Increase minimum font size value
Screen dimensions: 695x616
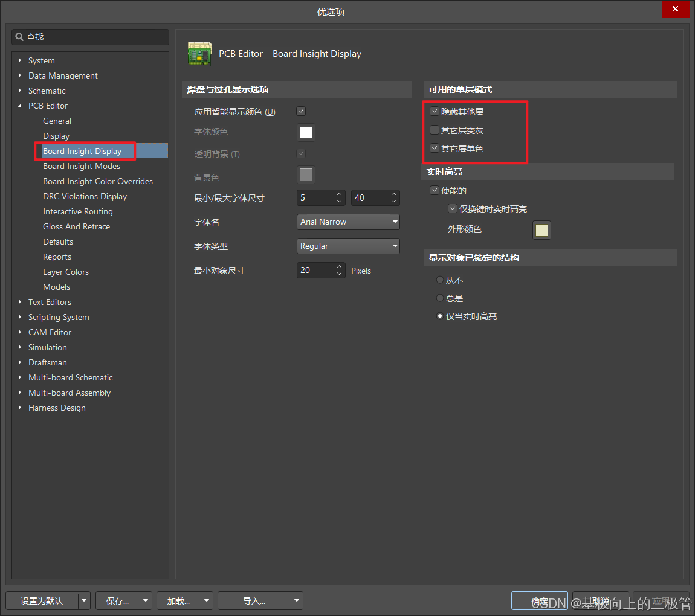[340, 194]
